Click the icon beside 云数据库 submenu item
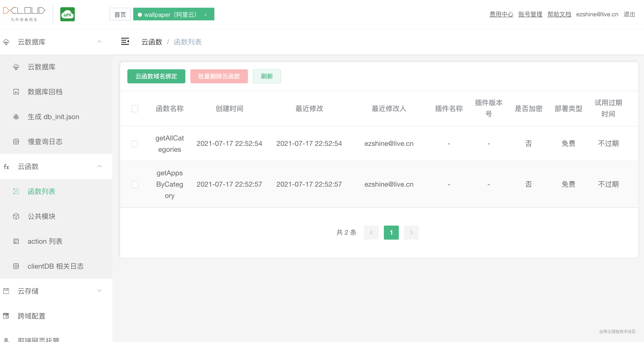644x342 pixels. 16,67
